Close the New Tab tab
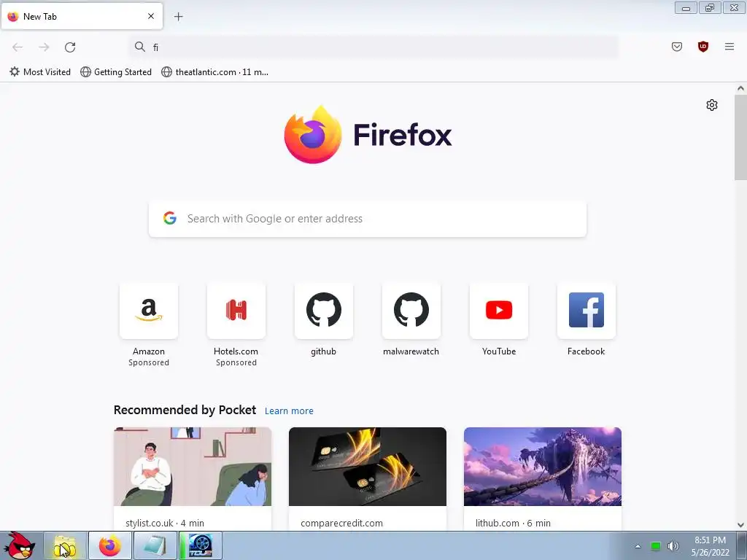747x560 pixels. point(150,16)
